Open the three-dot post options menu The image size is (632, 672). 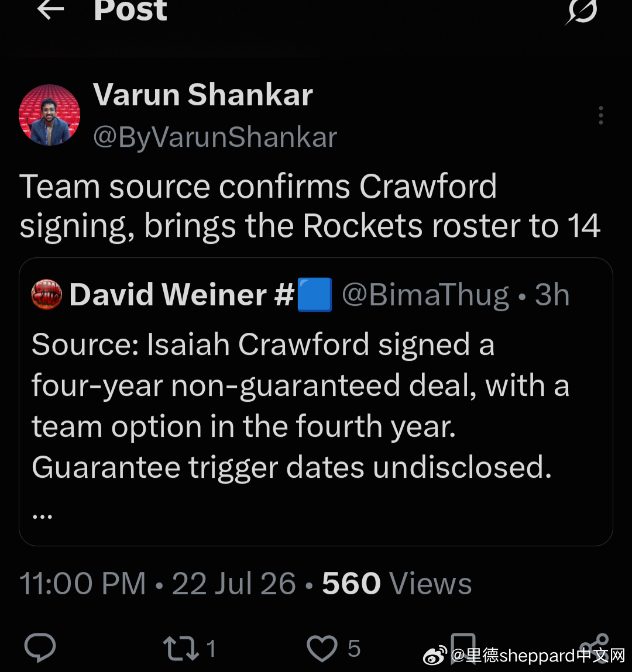[x=601, y=115]
